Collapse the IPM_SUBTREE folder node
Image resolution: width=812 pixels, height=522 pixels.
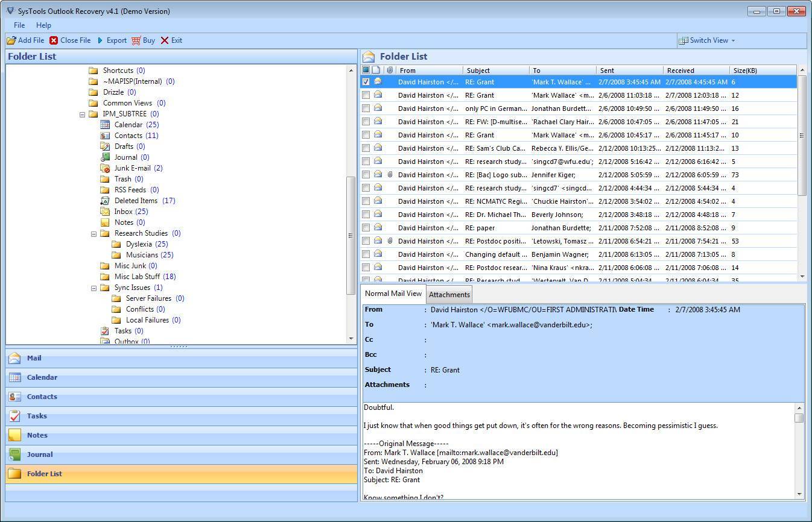click(x=82, y=114)
